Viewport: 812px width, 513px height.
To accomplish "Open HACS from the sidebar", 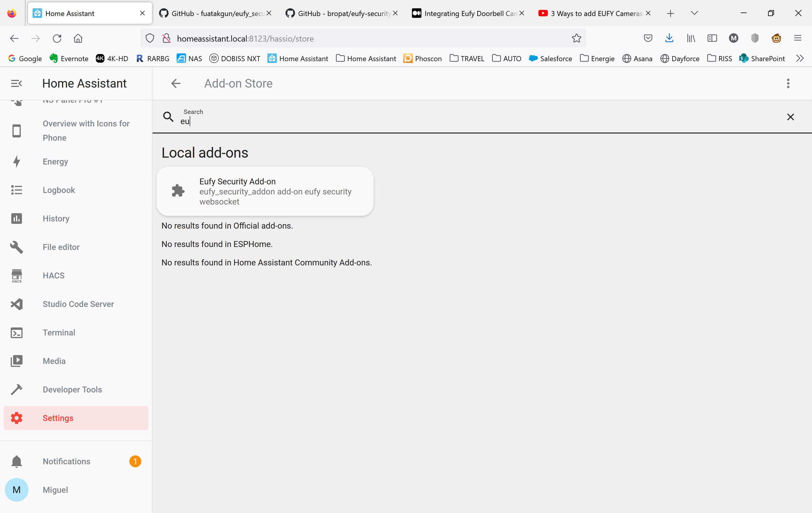I will click(17, 275).
